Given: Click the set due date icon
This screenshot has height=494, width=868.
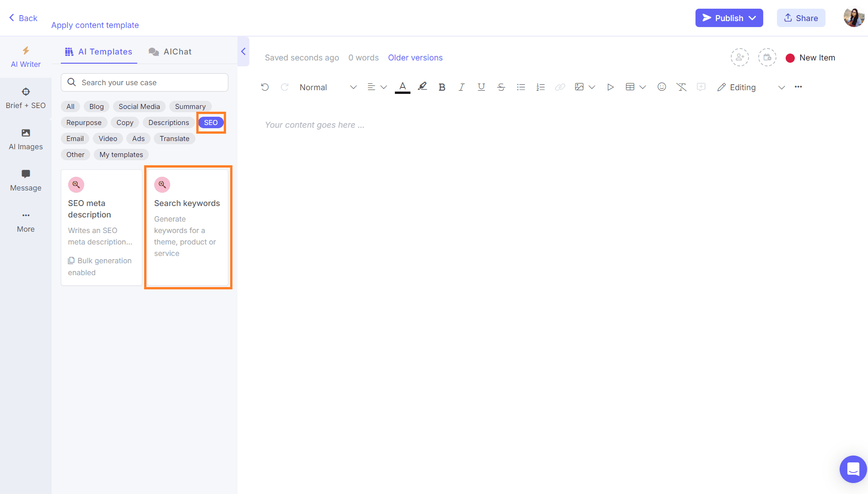Looking at the screenshot, I should click(767, 58).
